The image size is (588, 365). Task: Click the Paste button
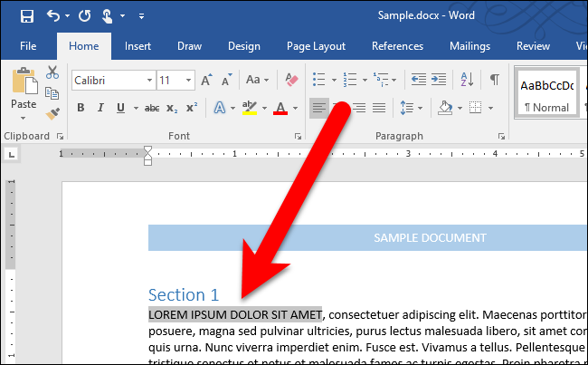pos(24,88)
